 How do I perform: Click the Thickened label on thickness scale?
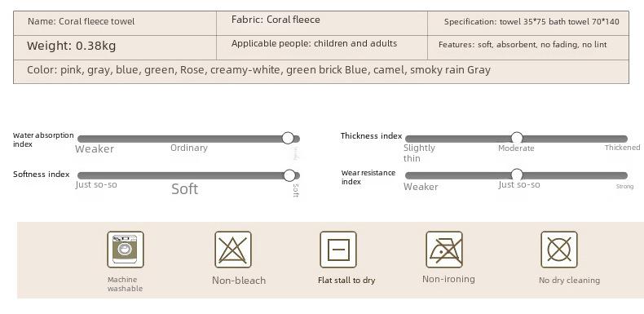click(622, 147)
